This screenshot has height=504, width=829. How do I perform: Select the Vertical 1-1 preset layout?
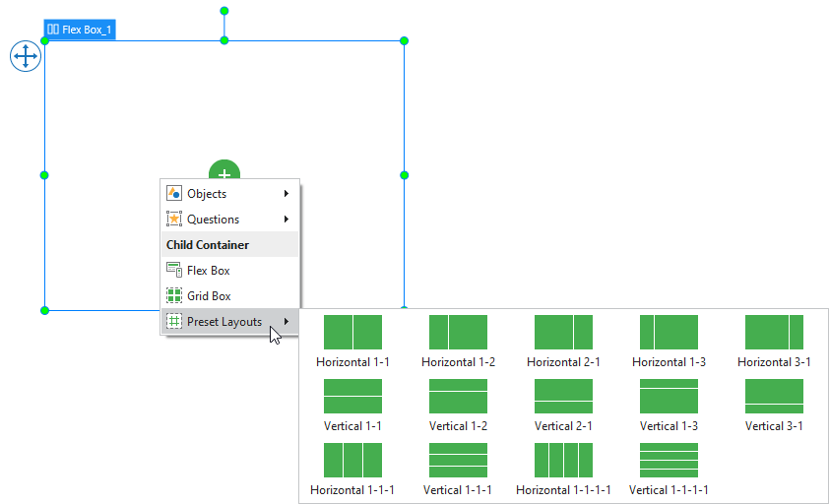352,397
